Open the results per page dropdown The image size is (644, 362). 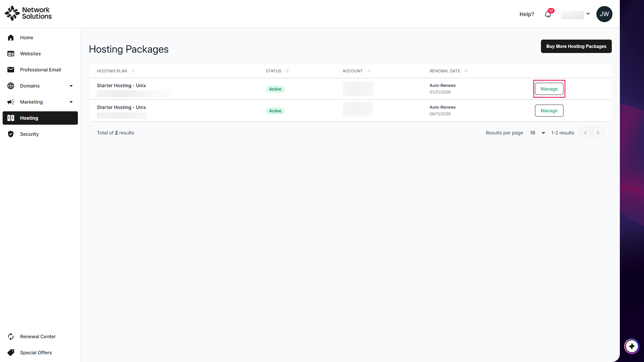click(x=537, y=133)
